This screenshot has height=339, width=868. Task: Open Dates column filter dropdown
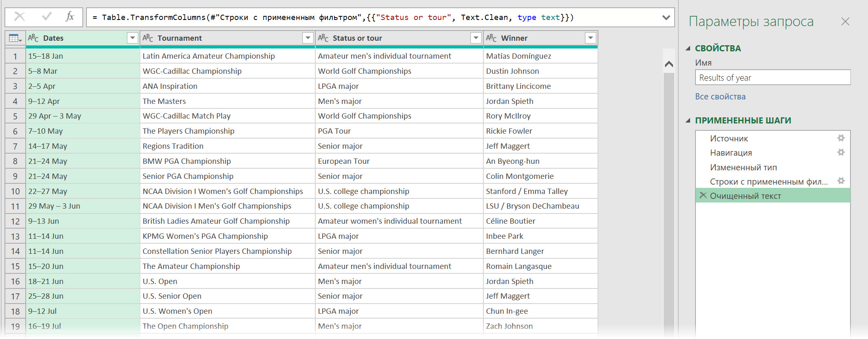point(132,38)
